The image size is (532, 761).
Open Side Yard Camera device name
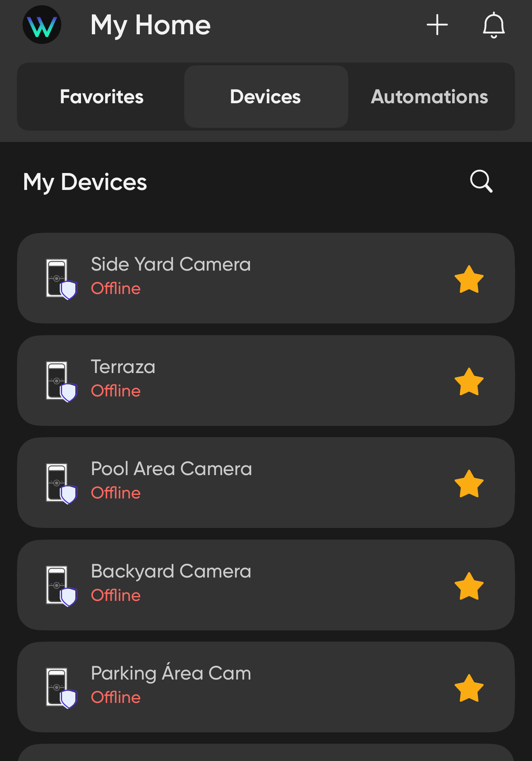click(x=171, y=265)
